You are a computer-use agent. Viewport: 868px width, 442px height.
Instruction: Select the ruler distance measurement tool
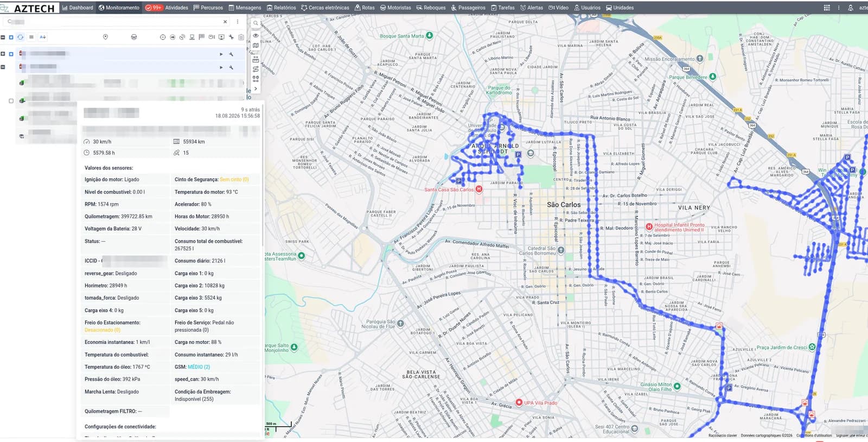point(256,60)
